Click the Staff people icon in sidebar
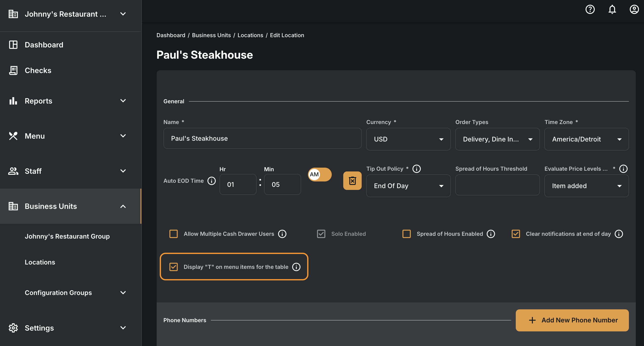The height and width of the screenshot is (346, 644). 13,171
